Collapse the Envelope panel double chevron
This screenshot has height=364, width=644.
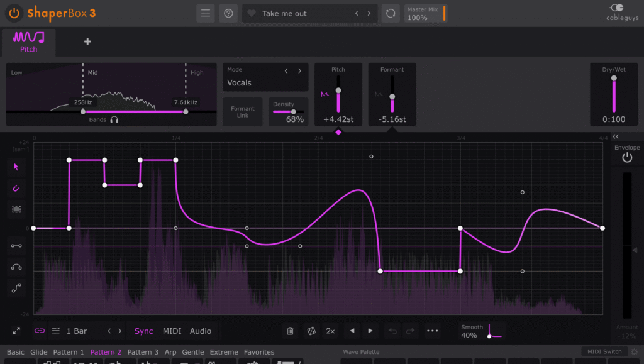[616, 136]
